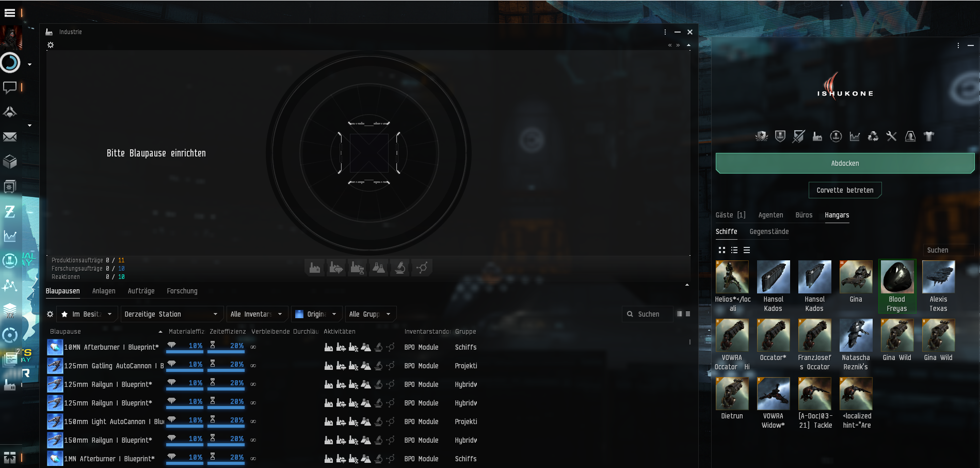
Task: Switch to the Forschung tab
Action: 182,291
